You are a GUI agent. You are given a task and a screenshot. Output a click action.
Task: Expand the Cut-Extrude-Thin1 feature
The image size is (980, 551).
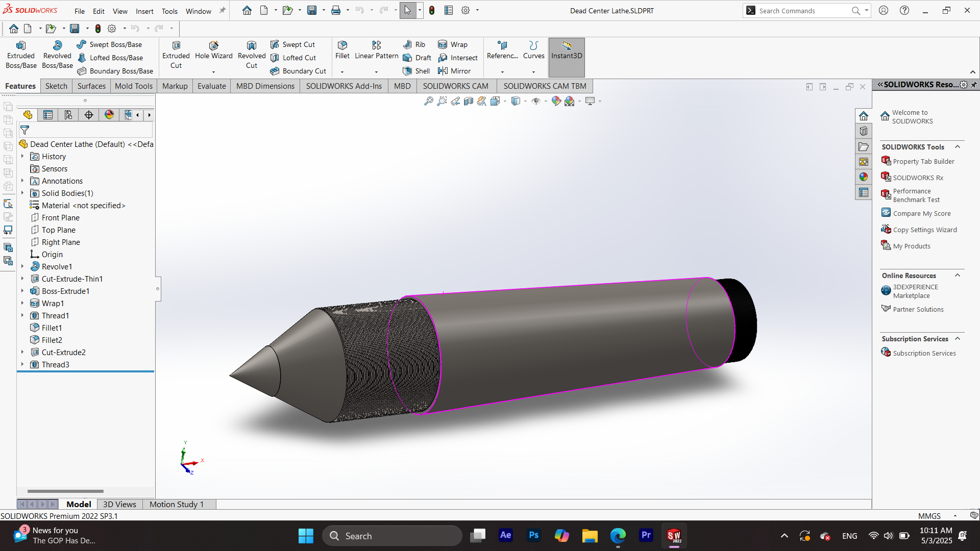tap(22, 279)
